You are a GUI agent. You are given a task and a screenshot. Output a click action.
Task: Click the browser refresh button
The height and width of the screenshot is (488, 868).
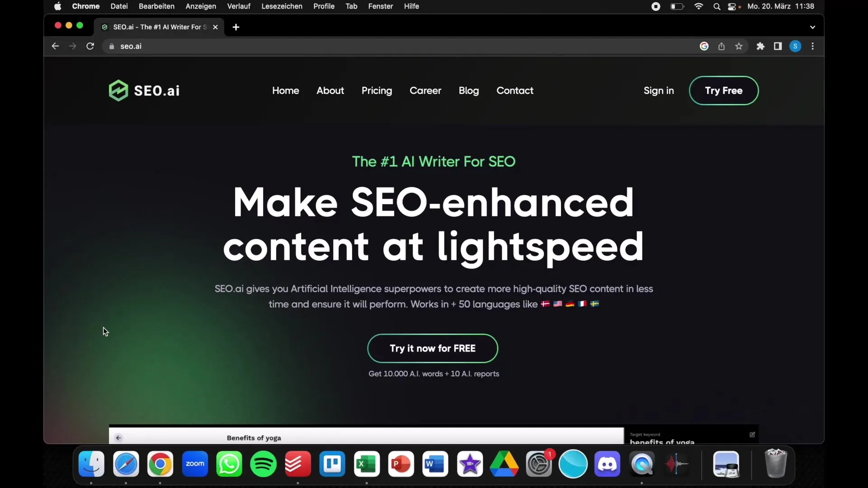90,46
